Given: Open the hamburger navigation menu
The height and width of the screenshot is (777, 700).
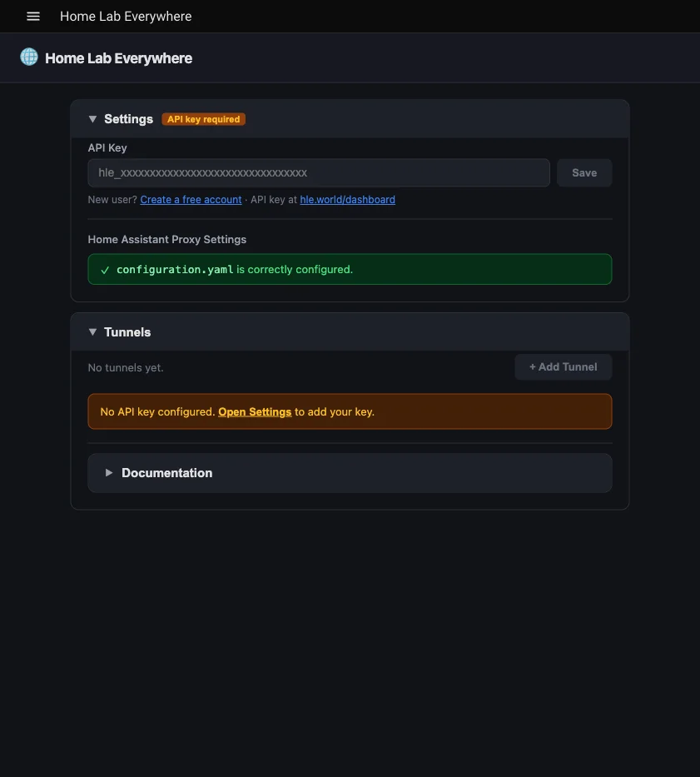Looking at the screenshot, I should [32, 16].
